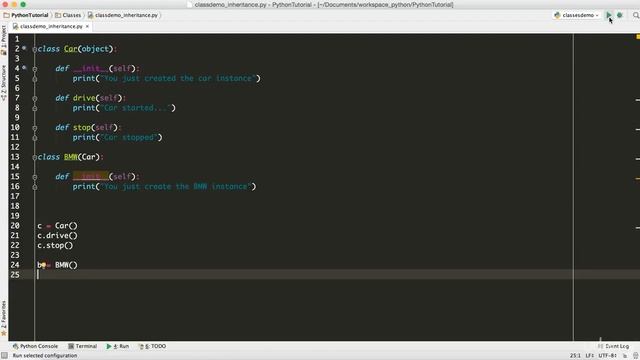Screen dimensions: 640x360
Task: Click the Run selected configuration status message
Action: click(45, 356)
